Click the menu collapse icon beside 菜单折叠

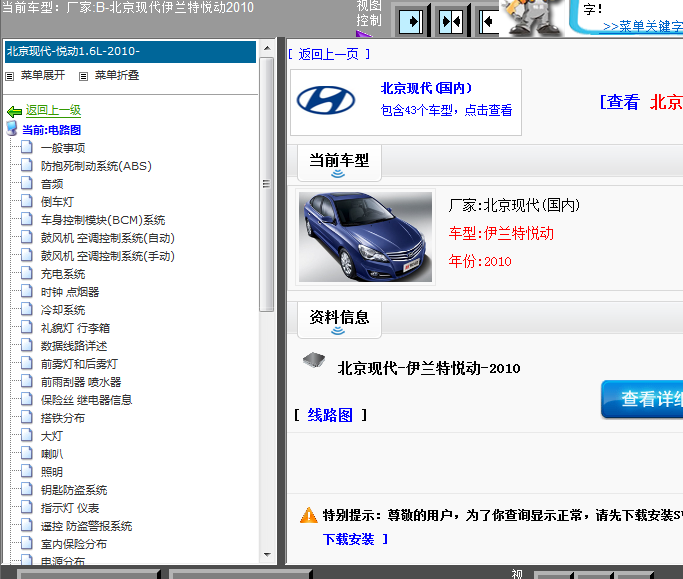(83, 77)
